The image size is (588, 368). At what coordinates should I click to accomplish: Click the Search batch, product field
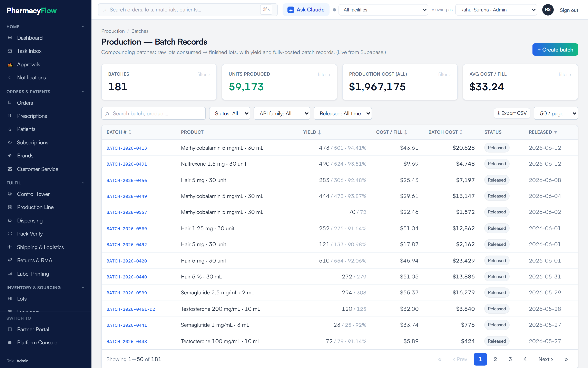coord(154,113)
